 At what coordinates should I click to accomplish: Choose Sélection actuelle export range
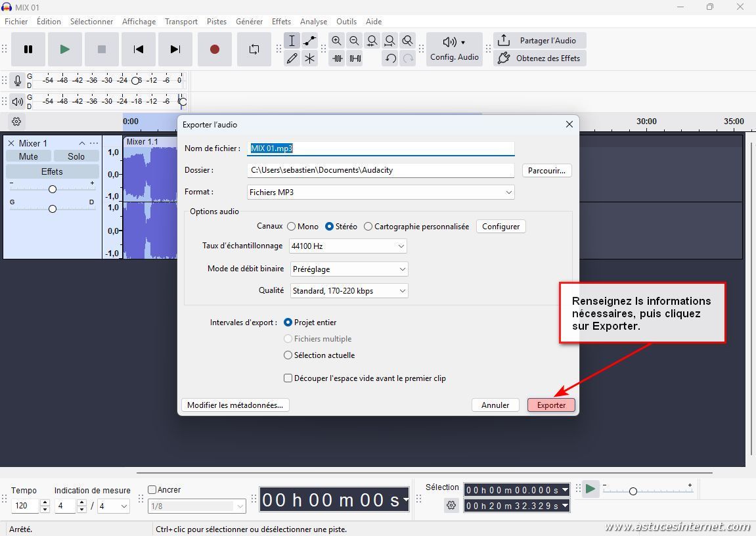[x=288, y=355]
